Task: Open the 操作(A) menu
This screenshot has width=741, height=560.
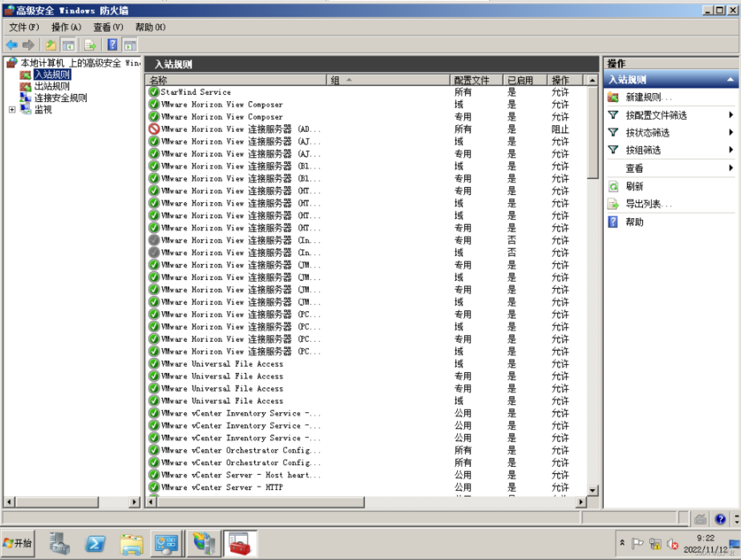Action: (x=66, y=27)
